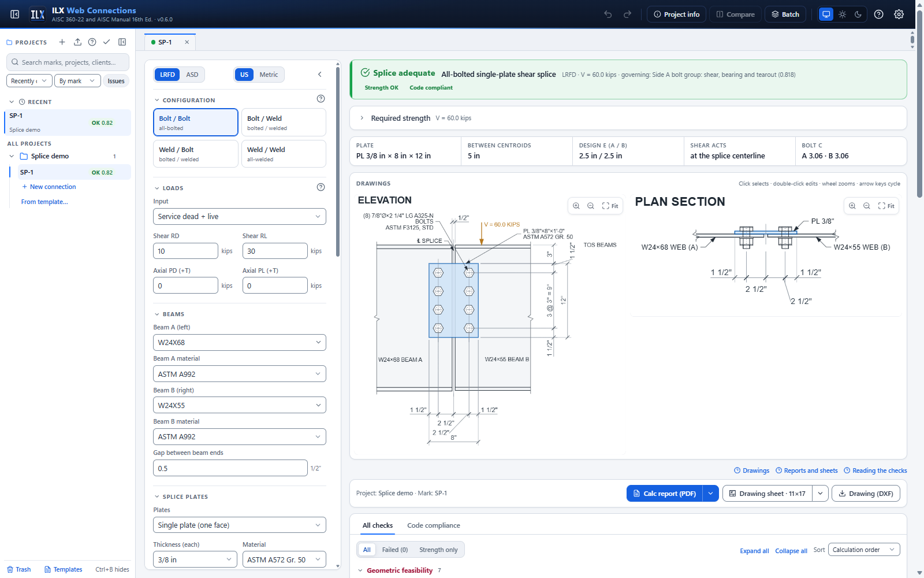
Task: Undo the last change
Action: 608,14
